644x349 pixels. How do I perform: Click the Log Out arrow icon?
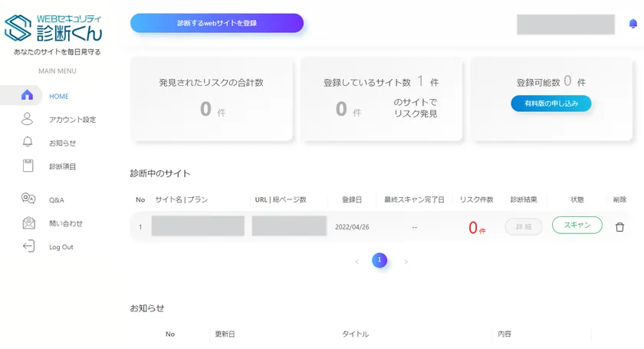[28, 246]
